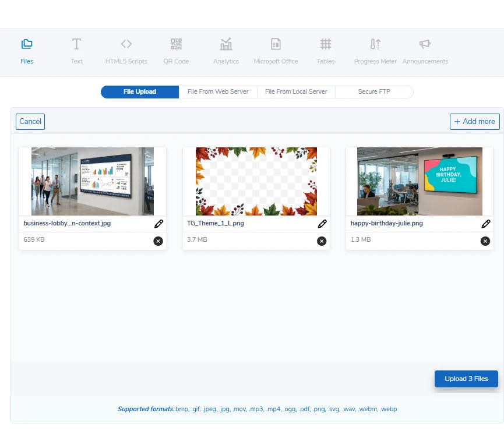Edit the happy-birthday-julie.png name with pencil

click(486, 224)
